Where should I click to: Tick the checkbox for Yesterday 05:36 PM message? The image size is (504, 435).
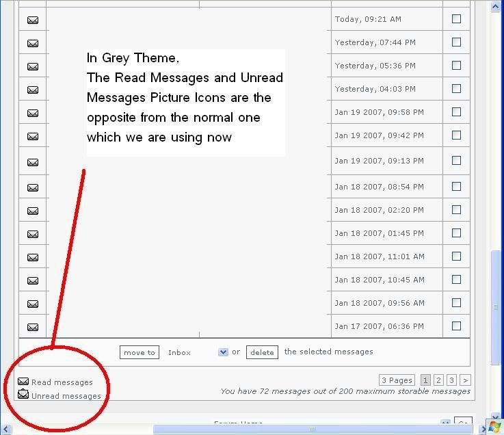point(456,66)
